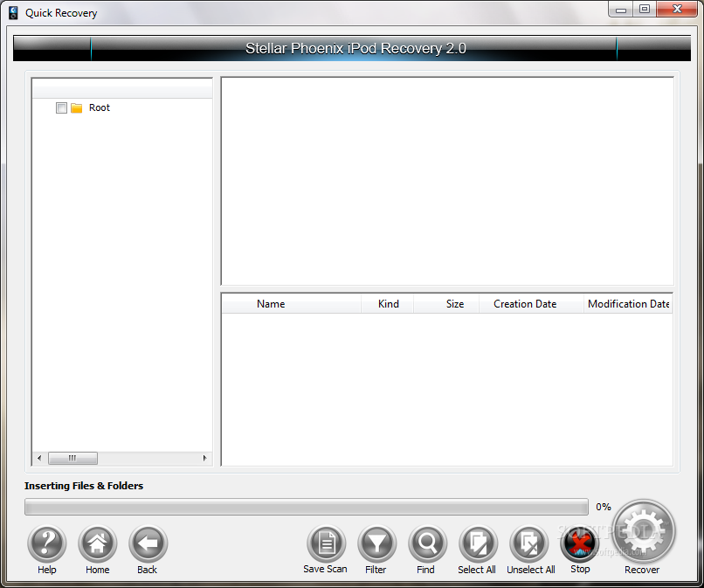
Task: Click the Unselect All icon
Action: pyautogui.click(x=529, y=544)
